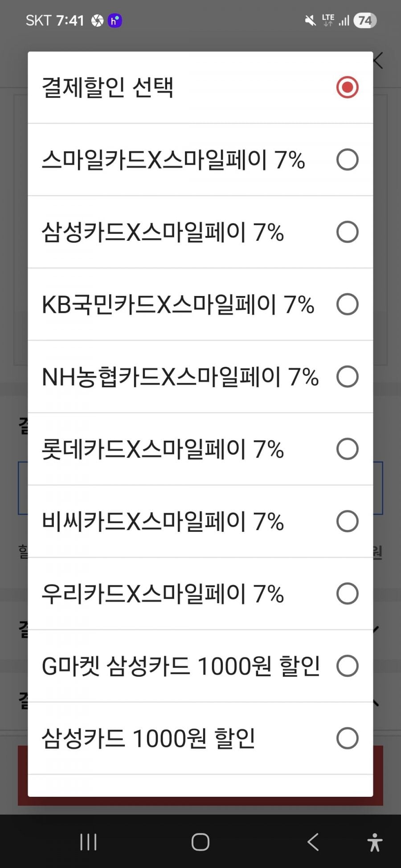Tap the purple notification app icon
This screenshot has height=868, width=401.
[x=115, y=20]
